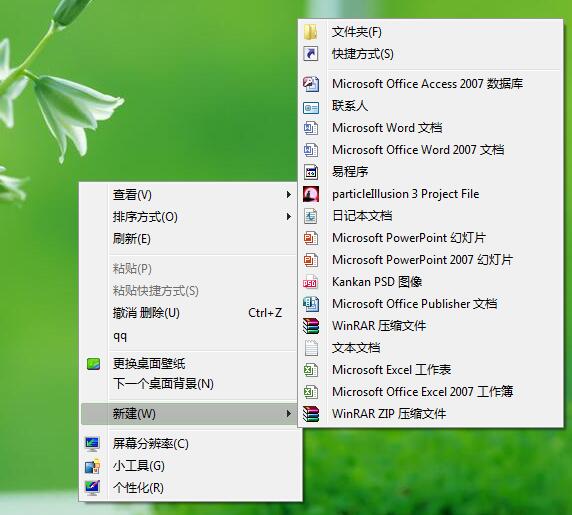Select the WinRAR ZIP 压缩文件 label
This screenshot has height=515, width=572.
[389, 414]
